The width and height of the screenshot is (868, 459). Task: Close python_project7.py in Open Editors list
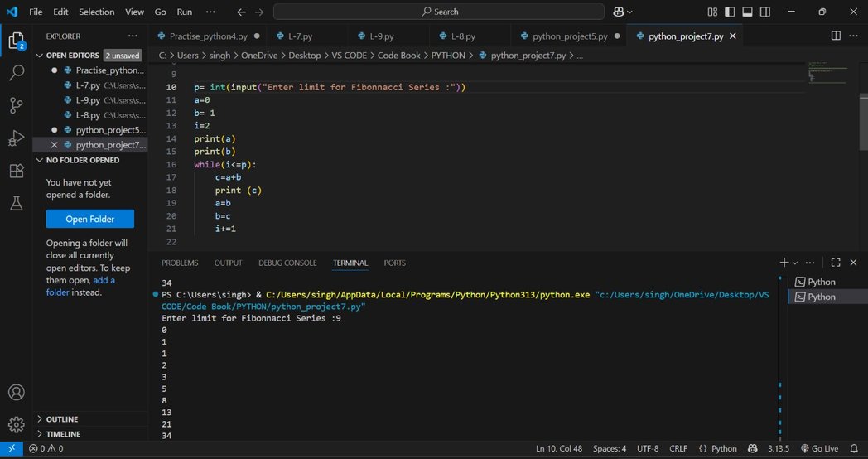[55, 145]
